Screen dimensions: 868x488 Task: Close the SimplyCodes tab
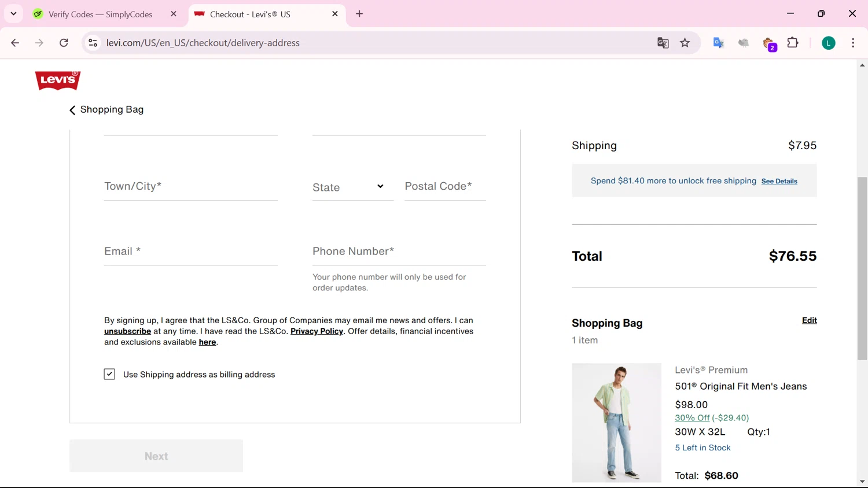173,14
